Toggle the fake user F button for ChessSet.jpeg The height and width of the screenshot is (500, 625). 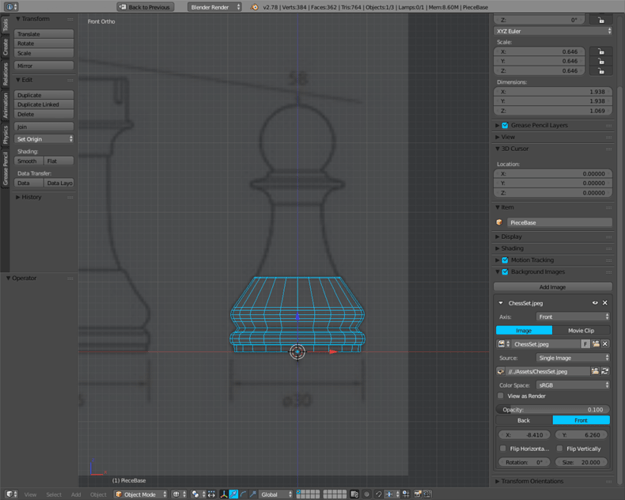(584, 344)
